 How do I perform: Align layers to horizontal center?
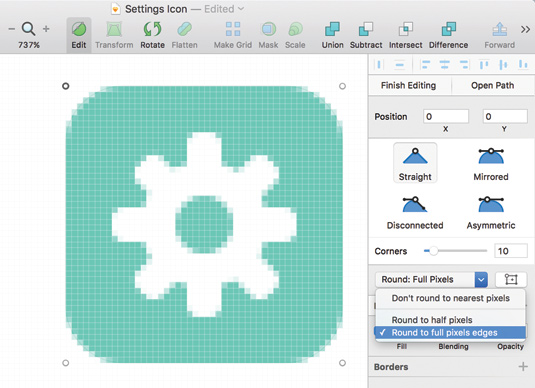coord(444,64)
